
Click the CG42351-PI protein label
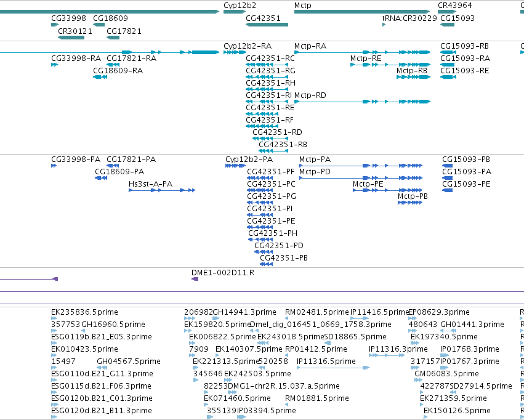pyautogui.click(x=270, y=209)
